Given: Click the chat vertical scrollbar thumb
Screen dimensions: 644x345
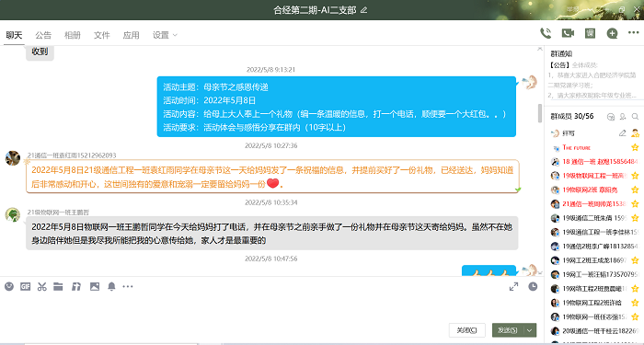Looking at the screenshot, I should pyautogui.click(x=540, y=113).
